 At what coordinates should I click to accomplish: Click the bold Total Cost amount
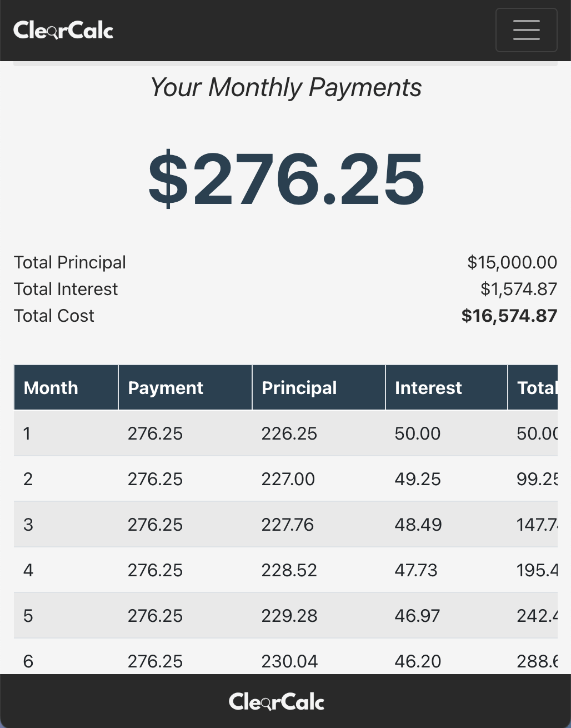pyautogui.click(x=509, y=316)
